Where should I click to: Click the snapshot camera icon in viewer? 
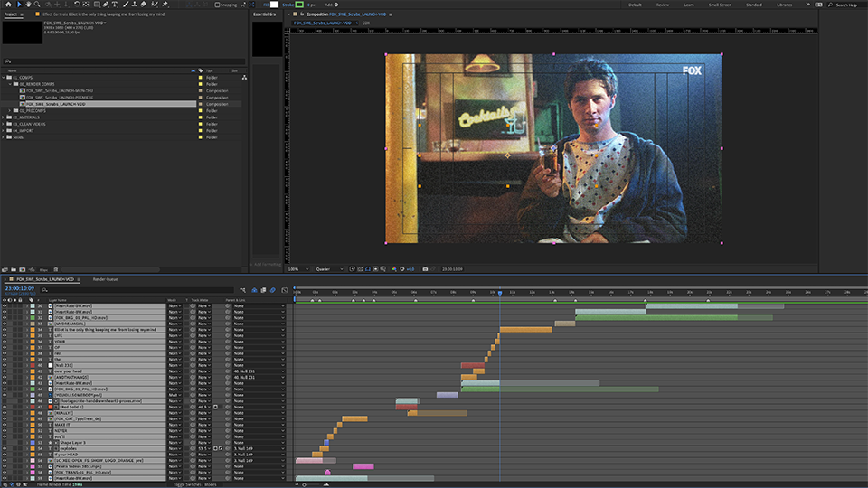(425, 269)
